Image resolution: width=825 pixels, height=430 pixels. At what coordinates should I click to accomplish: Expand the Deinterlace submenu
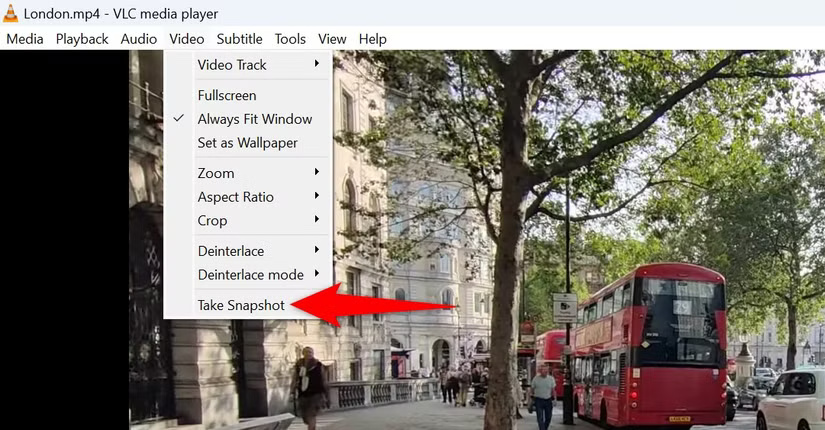click(248, 251)
